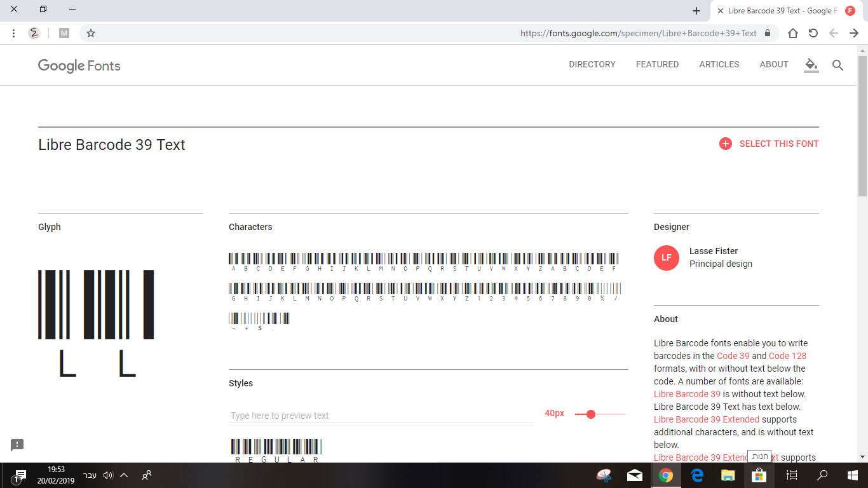
Task: Open the Articles section
Action: point(719,64)
